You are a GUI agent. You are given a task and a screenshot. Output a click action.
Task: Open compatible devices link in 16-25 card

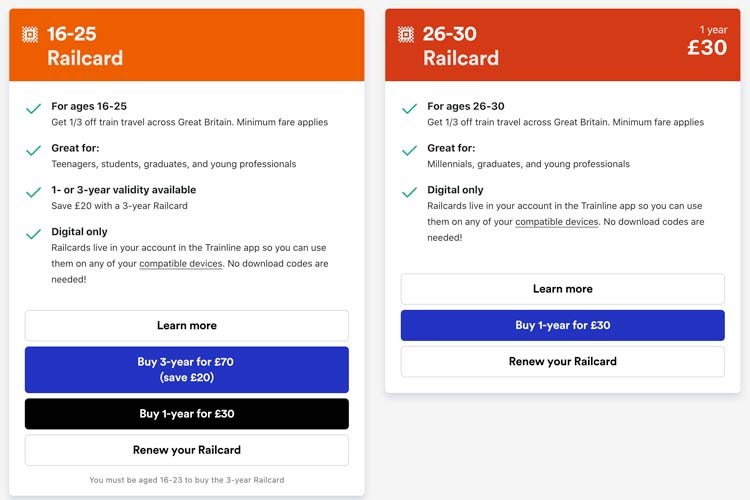(x=181, y=264)
